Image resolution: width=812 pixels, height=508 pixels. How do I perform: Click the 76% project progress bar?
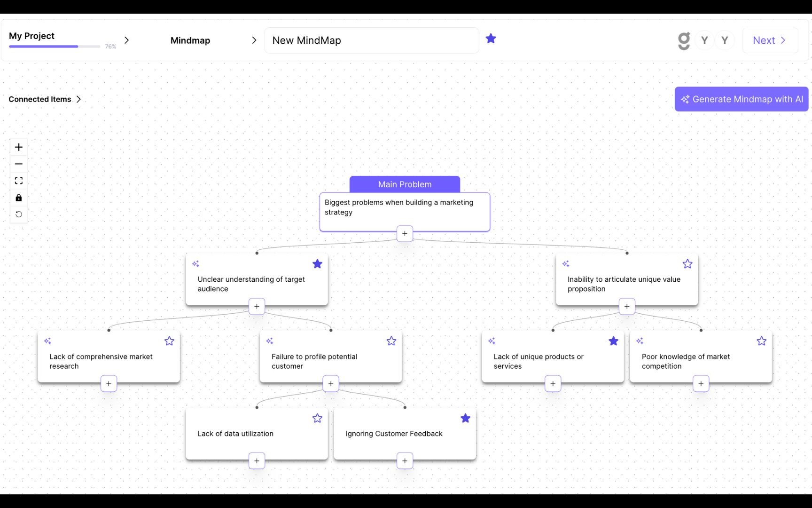pyautogui.click(x=54, y=46)
